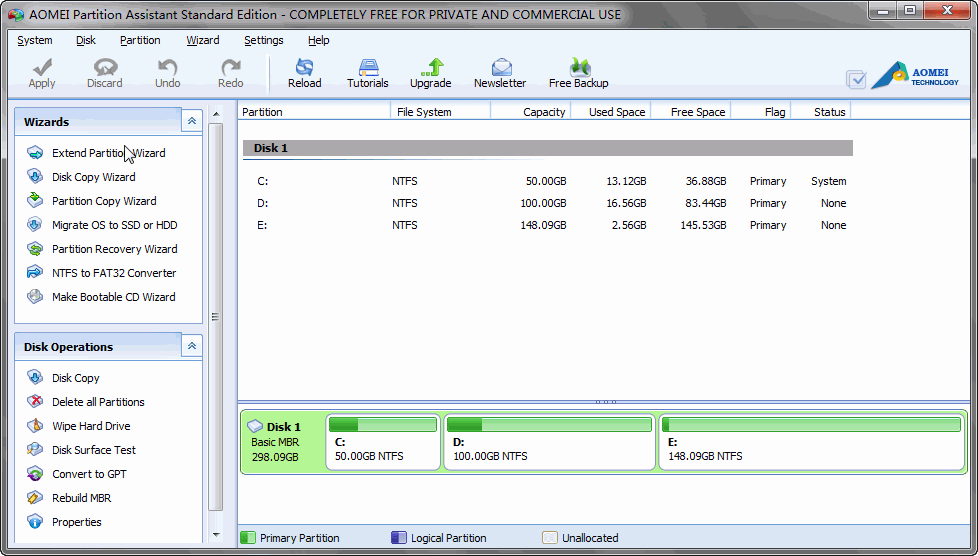
Task: Click the Capacity column header
Action: (530, 112)
